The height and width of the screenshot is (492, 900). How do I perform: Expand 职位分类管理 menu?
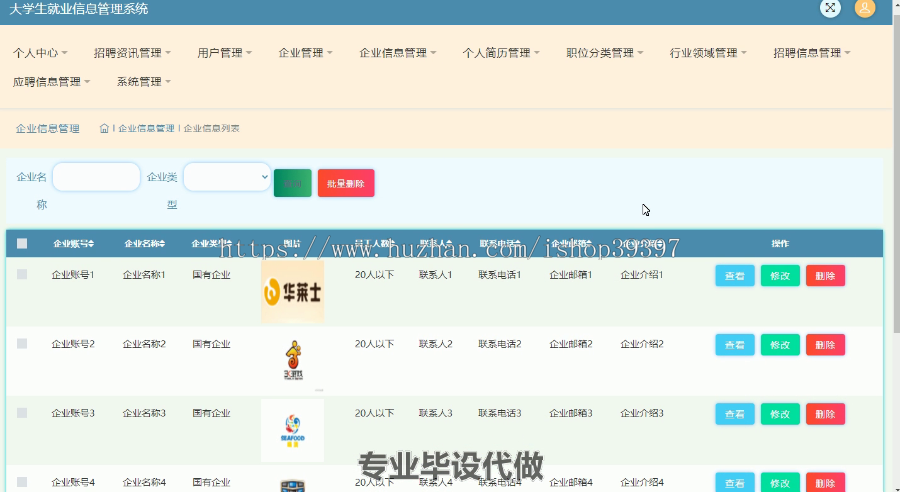pyautogui.click(x=604, y=53)
